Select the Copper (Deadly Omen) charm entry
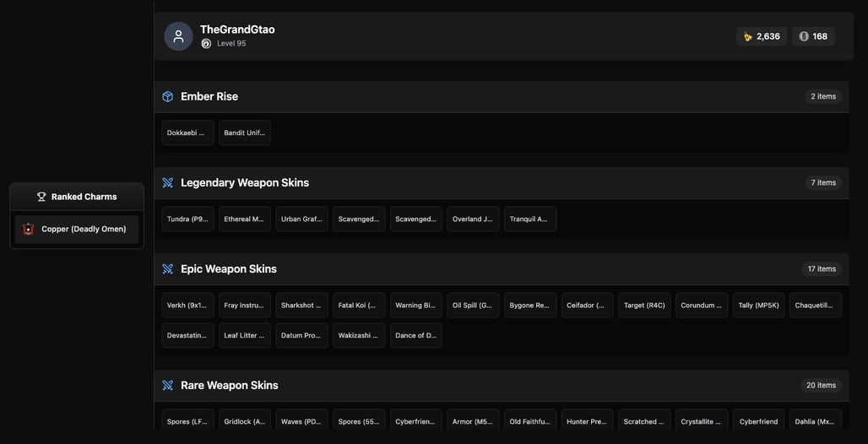Viewport: 868px width, 444px height. (77, 230)
